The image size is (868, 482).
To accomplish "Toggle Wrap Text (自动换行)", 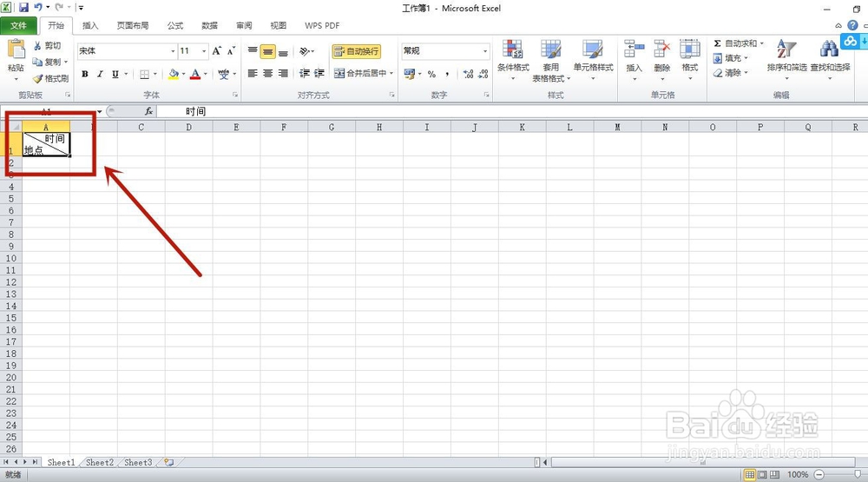I will point(357,51).
